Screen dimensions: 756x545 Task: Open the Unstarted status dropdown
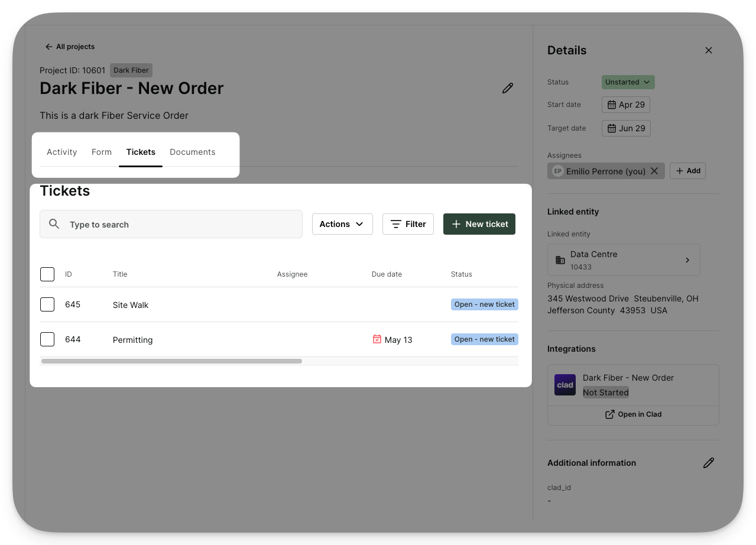(x=628, y=82)
